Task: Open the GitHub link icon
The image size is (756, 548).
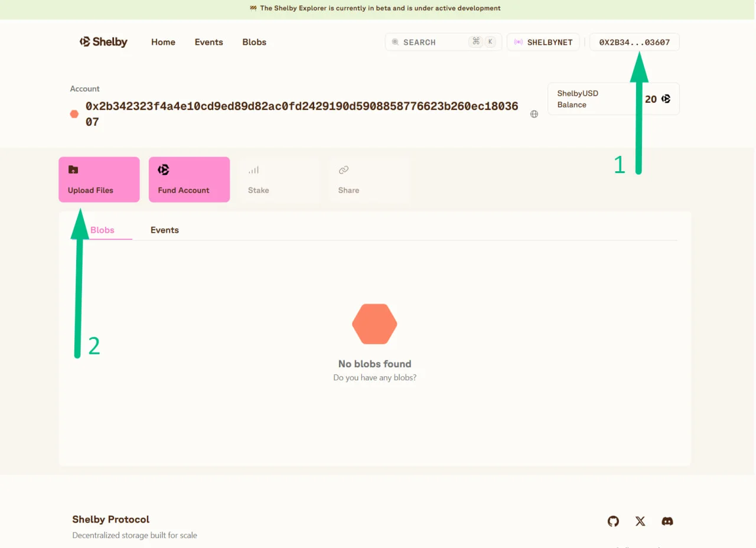Action: [613, 521]
